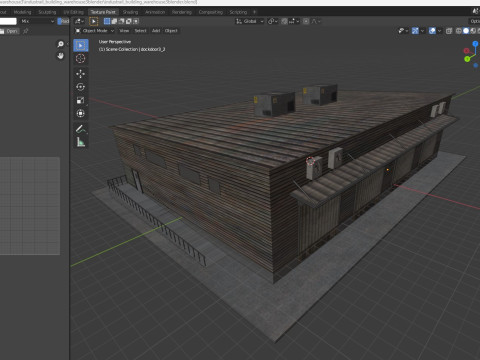Click the Open image button
Image resolution: width=480 pixels, height=360 pixels.
[x=9, y=31]
